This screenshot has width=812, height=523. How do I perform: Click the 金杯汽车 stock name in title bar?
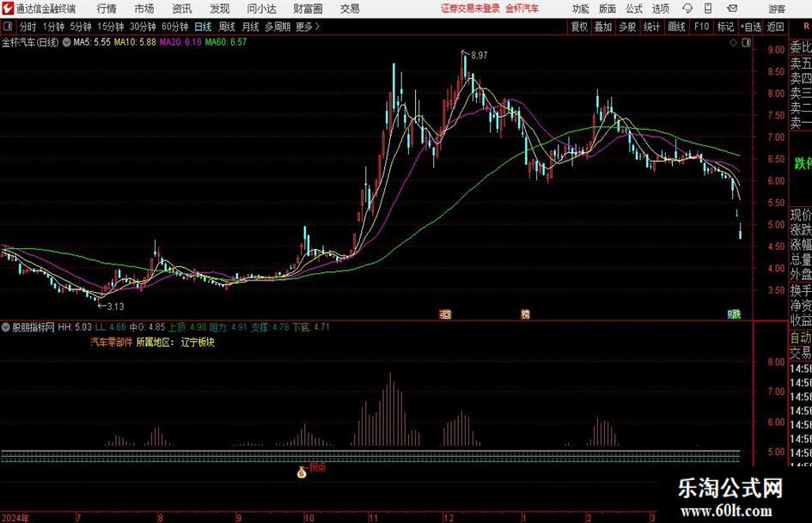[522, 9]
